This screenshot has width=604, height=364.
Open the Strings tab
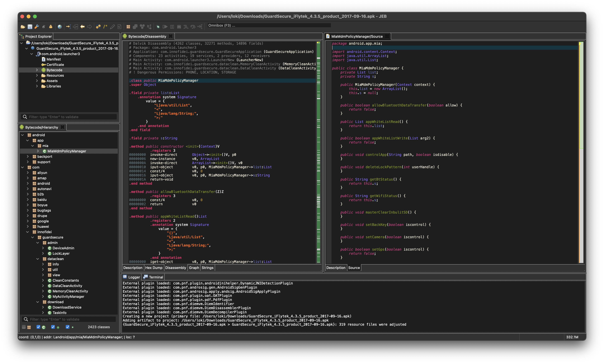click(x=207, y=268)
